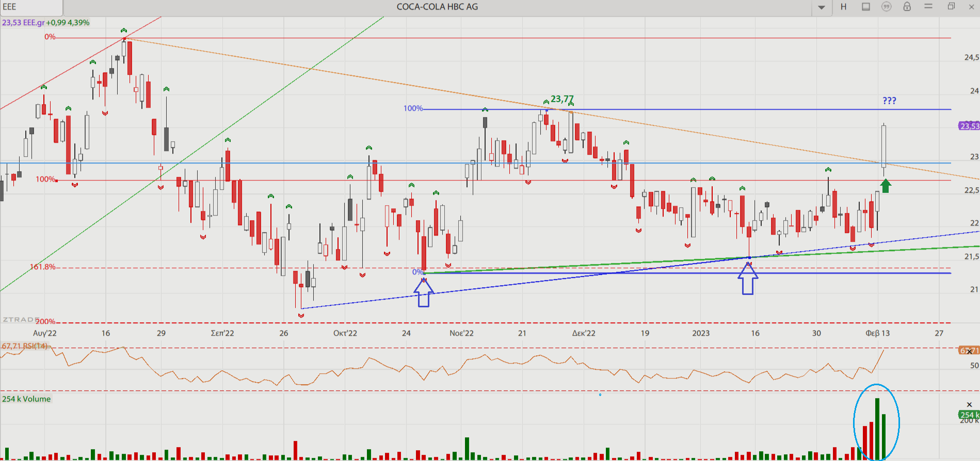Click the red 161.8% Fibonacci label
This screenshot has width=980, height=461.
click(42, 267)
